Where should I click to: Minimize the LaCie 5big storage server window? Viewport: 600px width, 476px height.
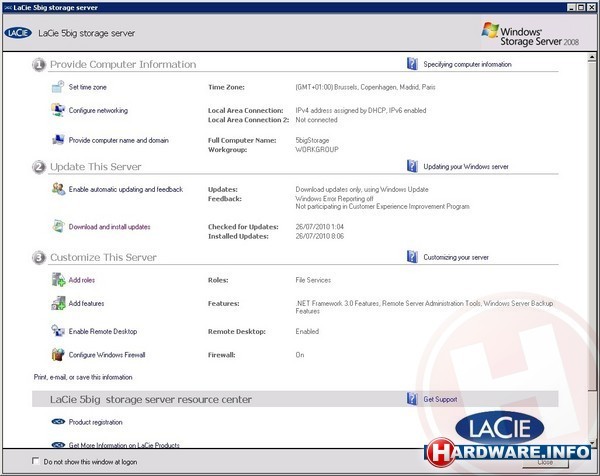click(x=571, y=7)
